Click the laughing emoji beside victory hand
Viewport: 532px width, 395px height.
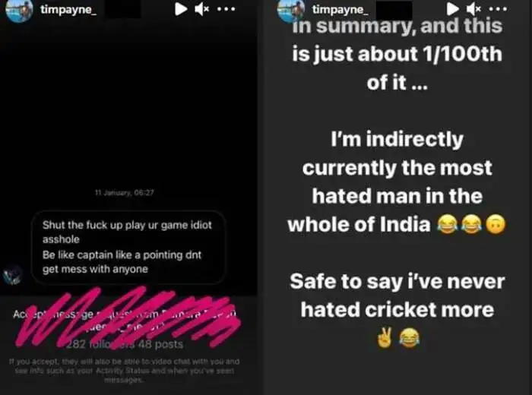click(408, 335)
